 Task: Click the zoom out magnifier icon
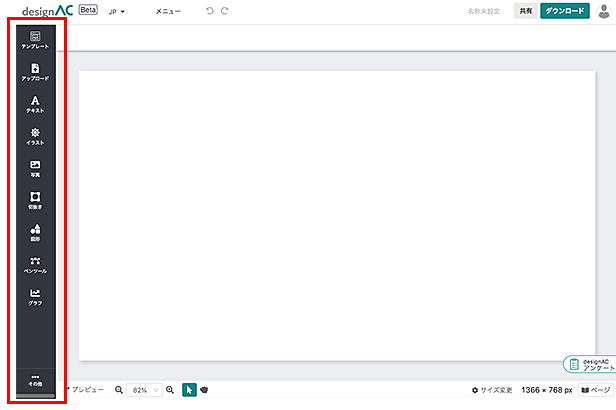(119, 390)
